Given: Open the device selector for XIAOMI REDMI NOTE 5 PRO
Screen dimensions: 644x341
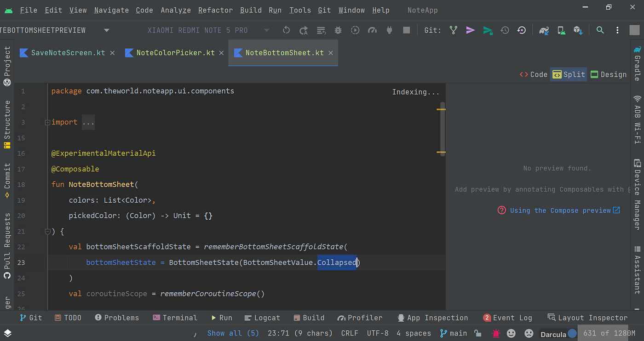Looking at the screenshot, I should point(198,30).
